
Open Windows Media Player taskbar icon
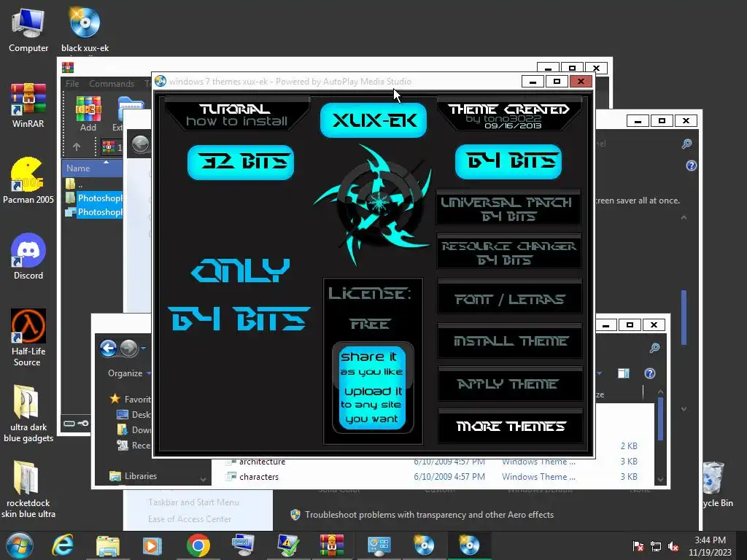[x=152, y=545]
